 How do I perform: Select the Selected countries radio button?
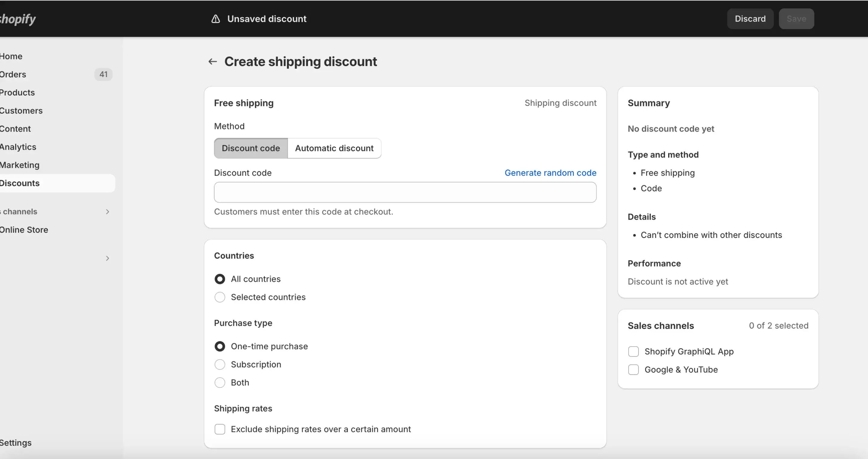220,297
